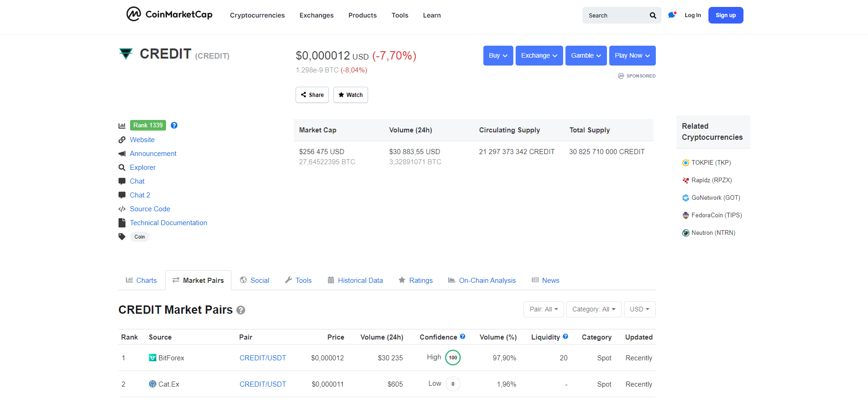Open the Announcement link
Image resolution: width=868 pixels, height=400 pixels.
(x=153, y=154)
